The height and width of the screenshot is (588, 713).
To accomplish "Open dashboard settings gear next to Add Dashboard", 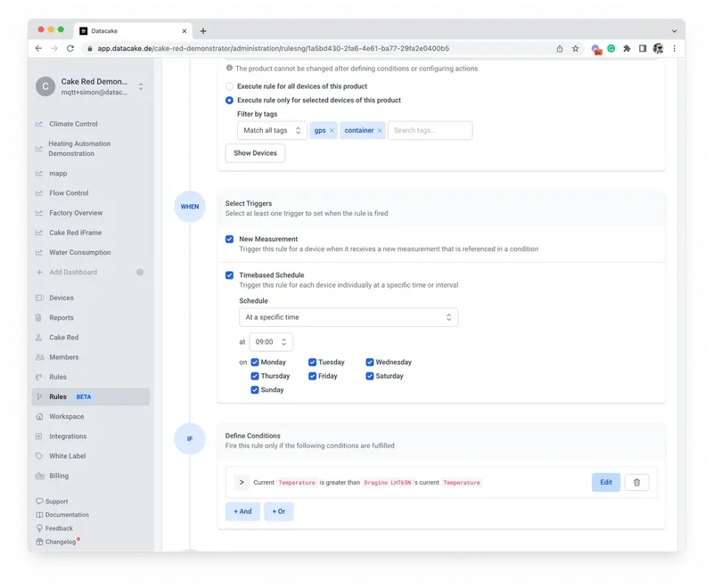I will tap(140, 273).
